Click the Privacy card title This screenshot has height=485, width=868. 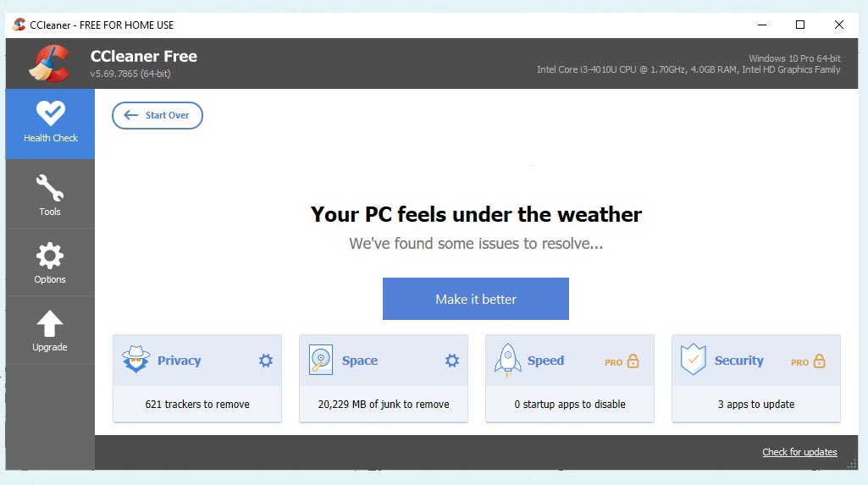[x=179, y=361]
